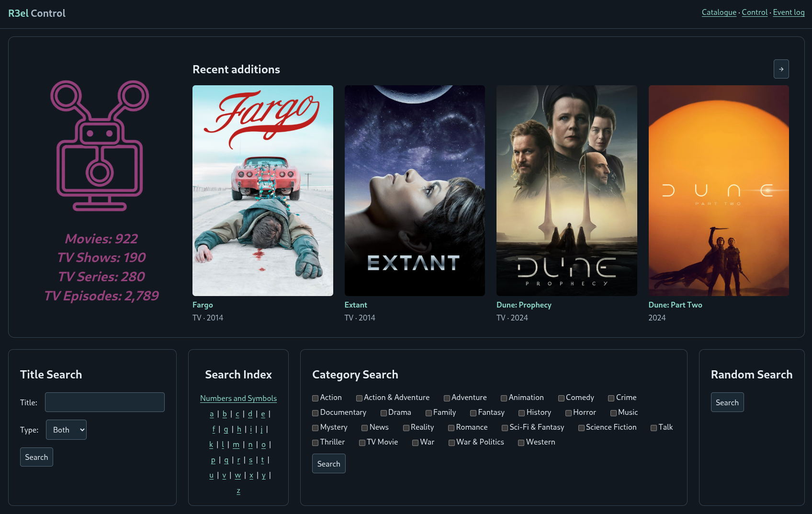The height and width of the screenshot is (514, 812).
Task: Tick the Action & Adventure checkbox
Action: point(359,398)
